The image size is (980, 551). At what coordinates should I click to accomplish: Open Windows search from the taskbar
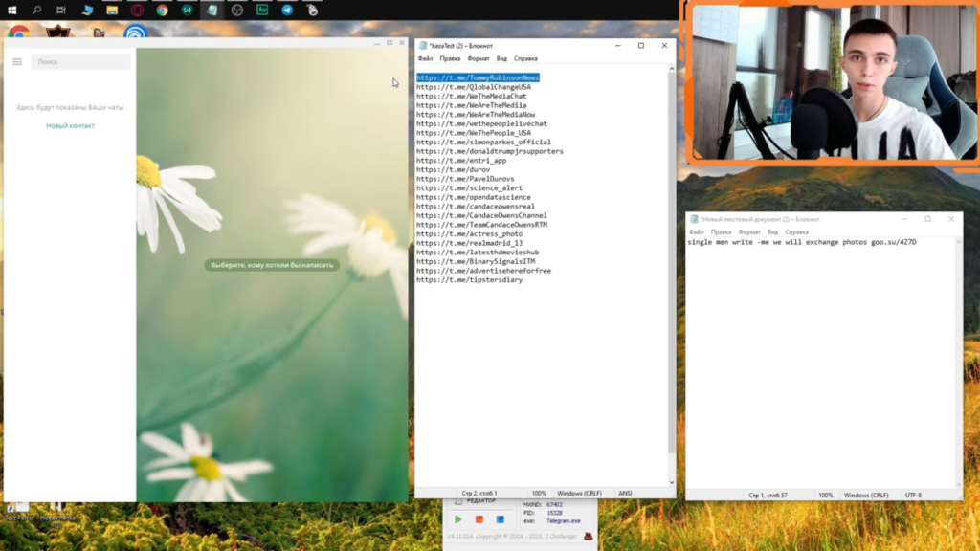click(37, 10)
